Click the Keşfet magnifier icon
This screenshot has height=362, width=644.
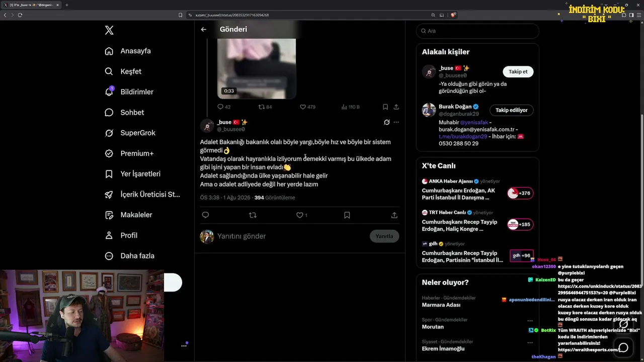click(x=109, y=71)
